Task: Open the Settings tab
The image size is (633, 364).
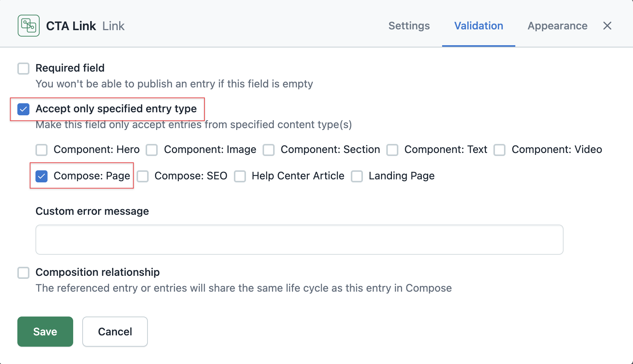Action: pos(409,26)
